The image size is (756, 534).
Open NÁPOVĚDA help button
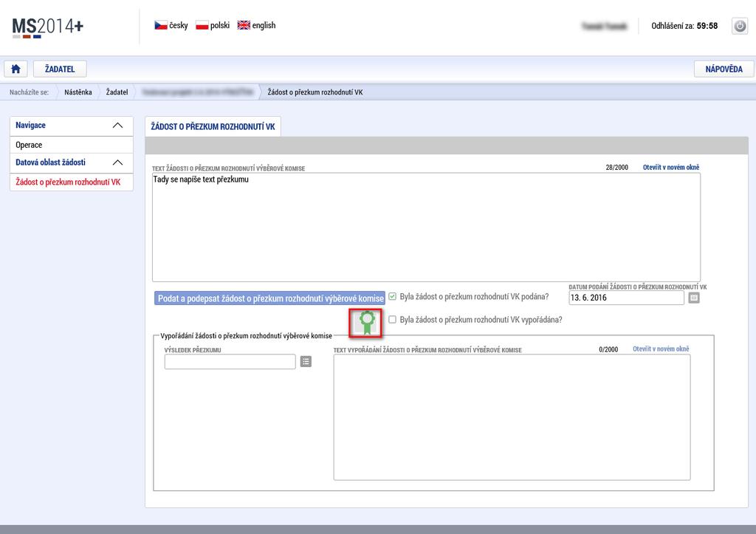point(724,69)
